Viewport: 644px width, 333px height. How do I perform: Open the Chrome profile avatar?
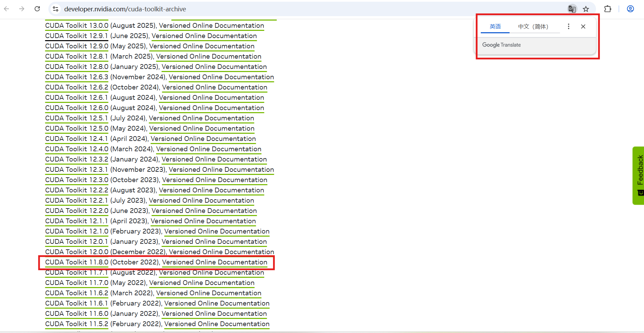click(630, 9)
